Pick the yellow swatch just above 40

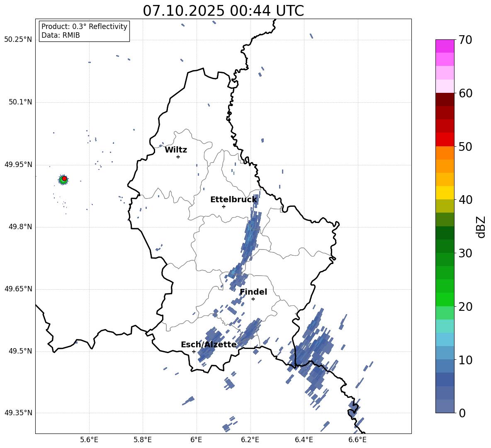pyautogui.click(x=445, y=193)
